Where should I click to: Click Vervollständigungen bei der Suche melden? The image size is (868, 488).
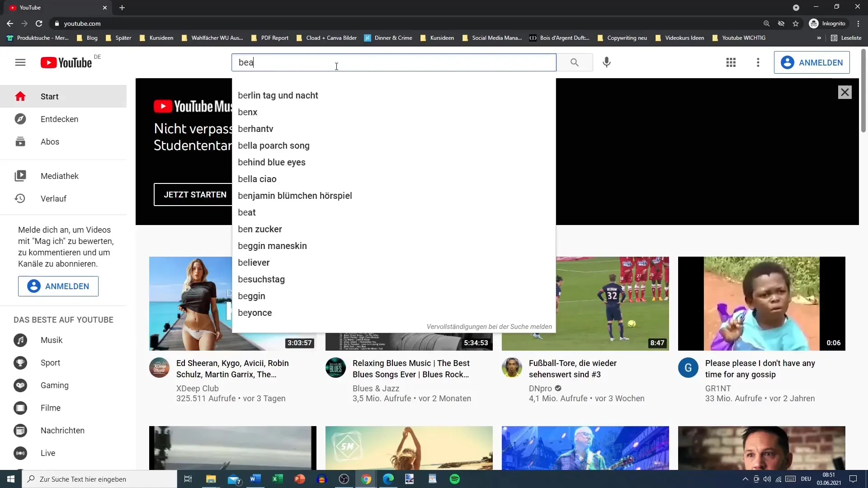pyautogui.click(x=489, y=327)
